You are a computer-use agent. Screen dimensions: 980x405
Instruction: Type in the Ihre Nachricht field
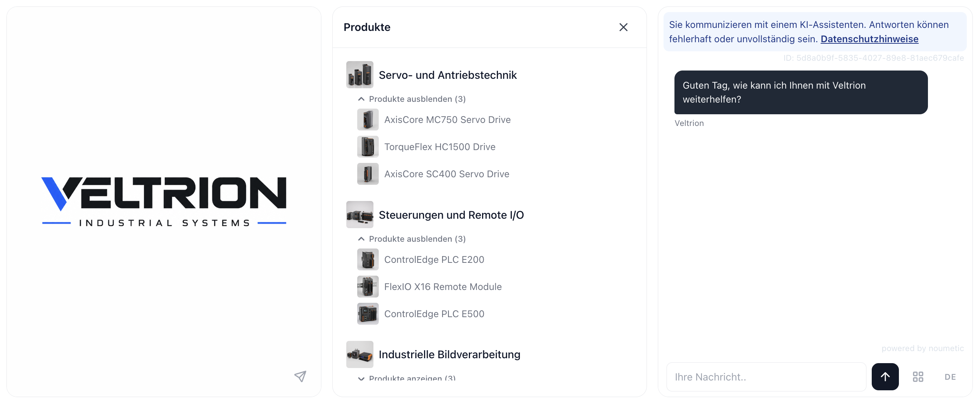point(766,377)
